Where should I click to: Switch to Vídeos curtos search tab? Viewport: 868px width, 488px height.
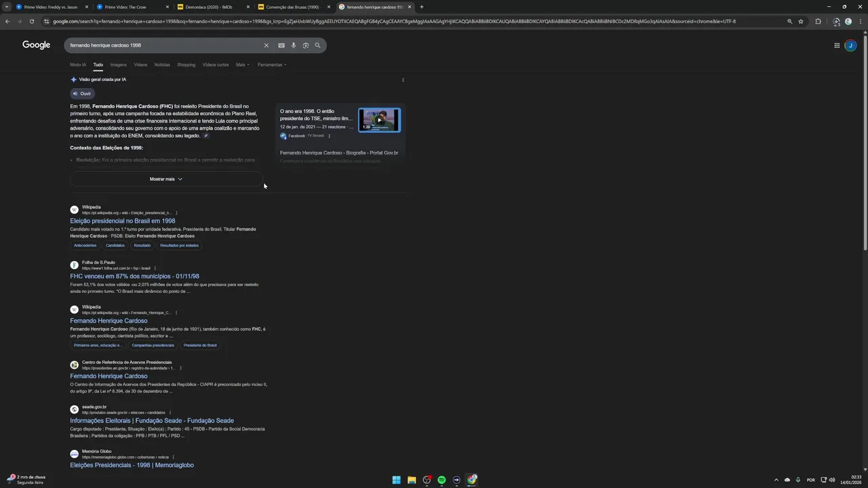[216, 65]
